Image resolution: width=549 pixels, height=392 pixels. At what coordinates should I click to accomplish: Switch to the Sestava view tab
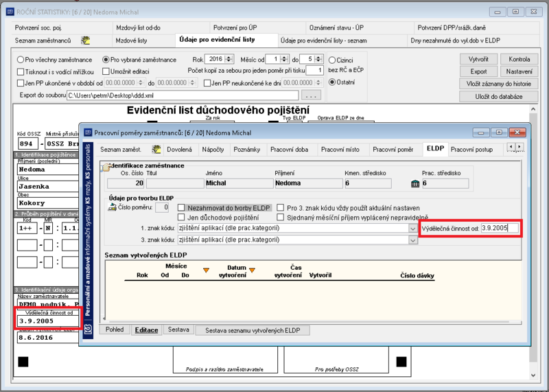point(178,330)
